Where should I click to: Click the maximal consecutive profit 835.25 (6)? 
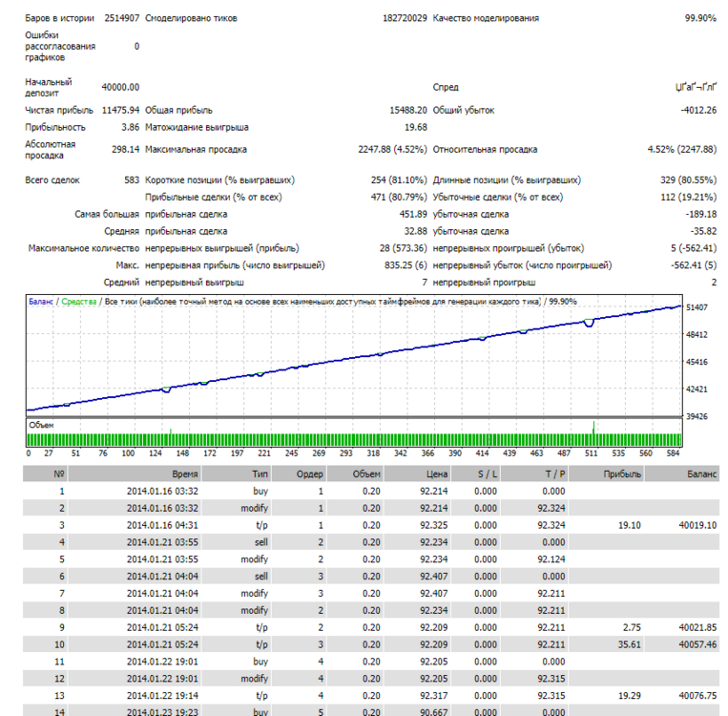click(406, 265)
